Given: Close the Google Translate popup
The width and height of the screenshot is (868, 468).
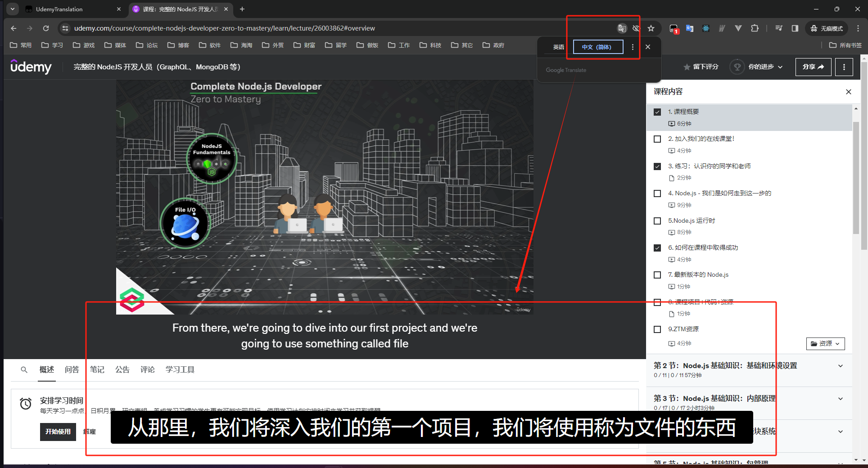Looking at the screenshot, I should pos(648,47).
